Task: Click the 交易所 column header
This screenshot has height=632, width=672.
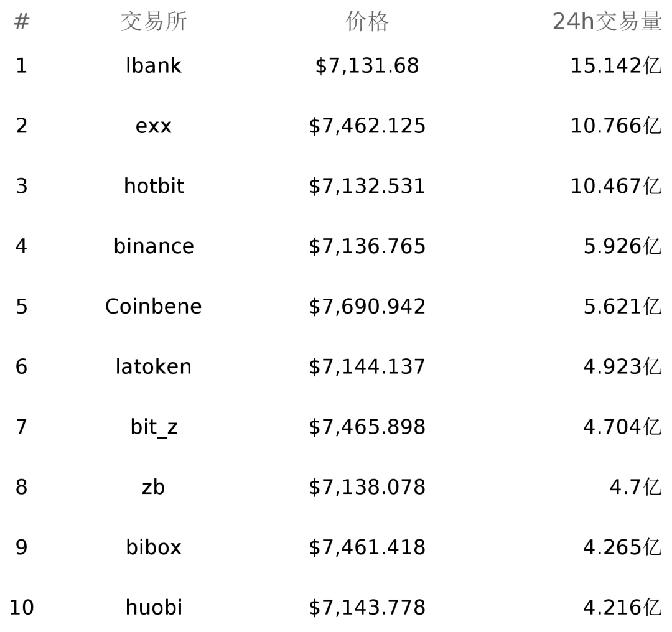Action: click(154, 22)
